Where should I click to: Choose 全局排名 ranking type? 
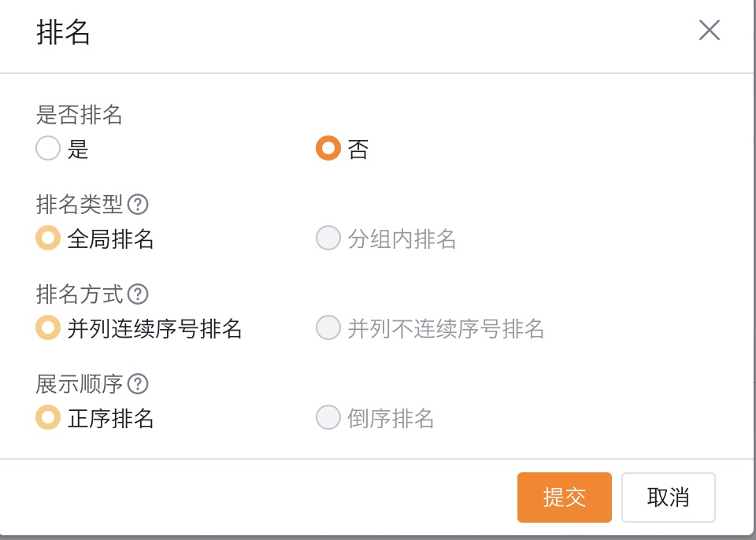click(x=47, y=238)
